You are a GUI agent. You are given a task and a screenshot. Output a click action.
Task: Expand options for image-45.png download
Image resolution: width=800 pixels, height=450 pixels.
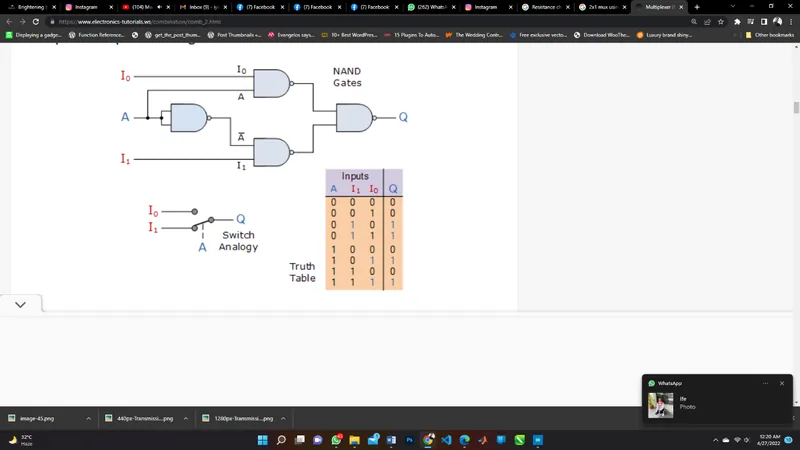pos(88,418)
